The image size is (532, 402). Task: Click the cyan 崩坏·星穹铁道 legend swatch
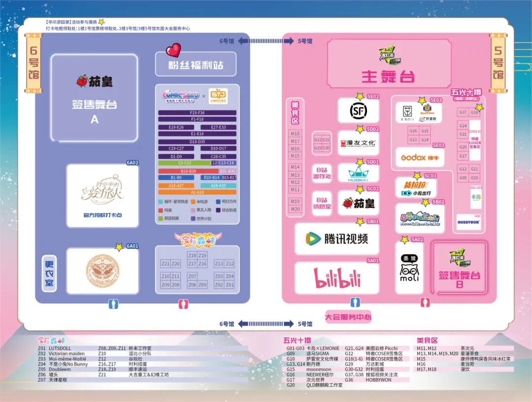[x=161, y=201]
